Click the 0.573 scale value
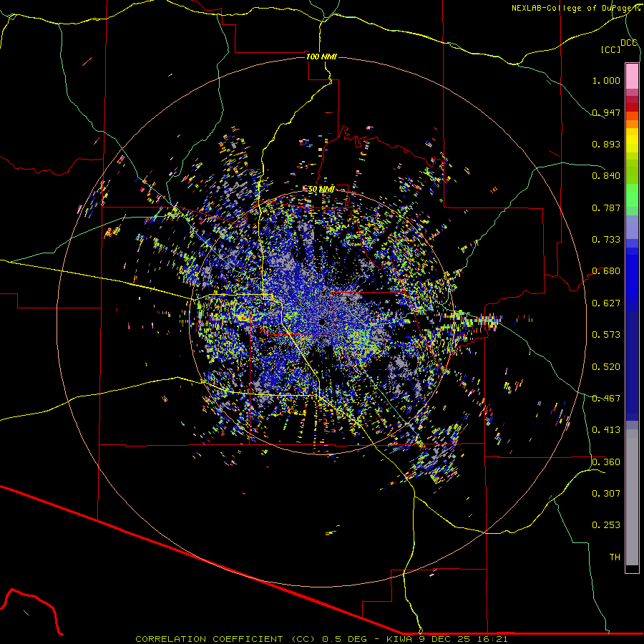The height and width of the screenshot is (644, 644). (x=606, y=335)
